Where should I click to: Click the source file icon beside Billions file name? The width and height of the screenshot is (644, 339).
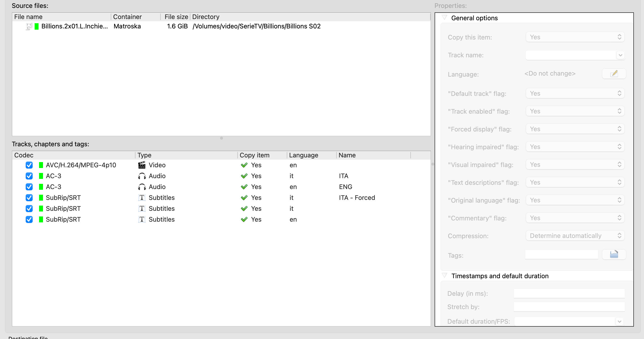tap(29, 26)
